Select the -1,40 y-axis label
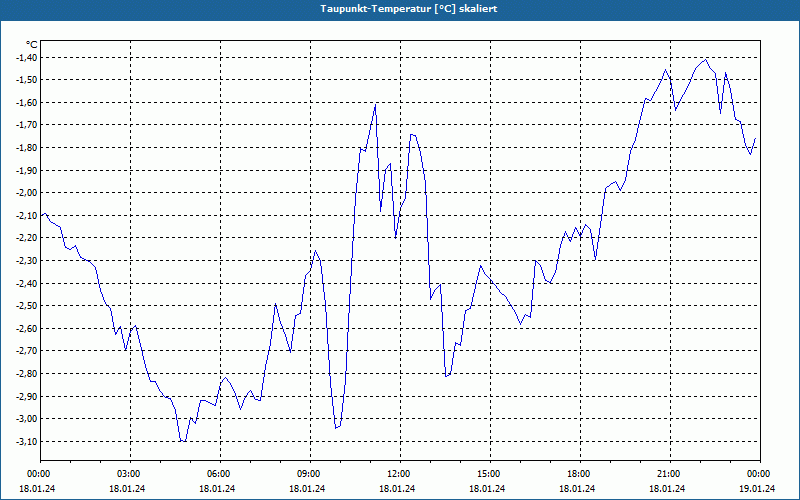 tap(27, 58)
